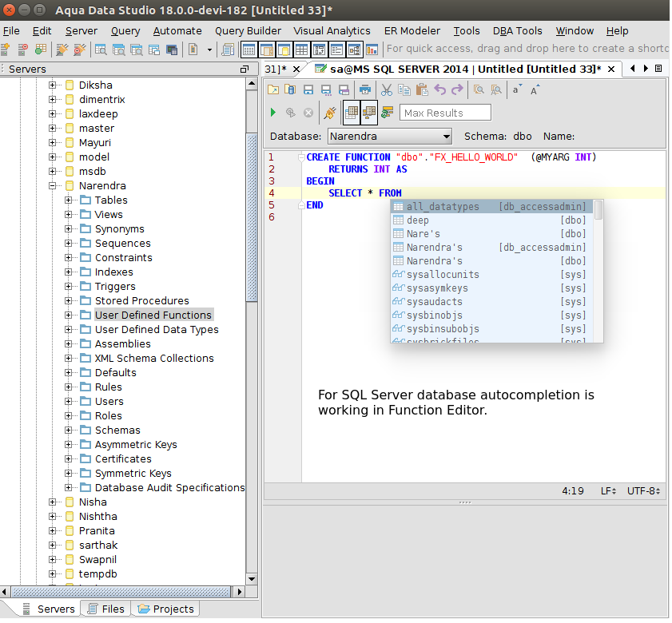Image resolution: width=672 pixels, height=623 pixels.
Task: Collapse the code fold marker on line 1
Action: [301, 157]
